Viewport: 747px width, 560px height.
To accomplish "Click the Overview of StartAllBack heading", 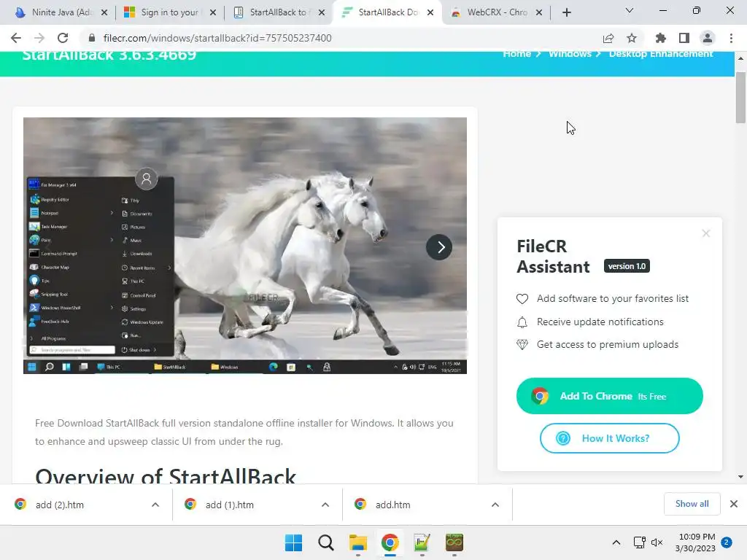I will pos(166,476).
